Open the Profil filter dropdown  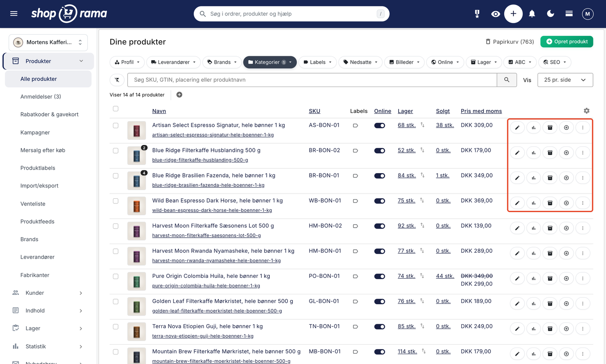[127, 62]
